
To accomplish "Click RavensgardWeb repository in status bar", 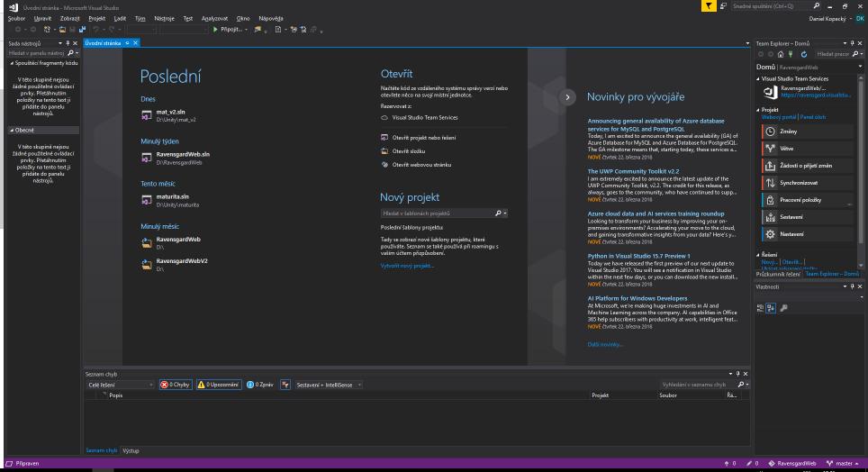I will point(792,464).
